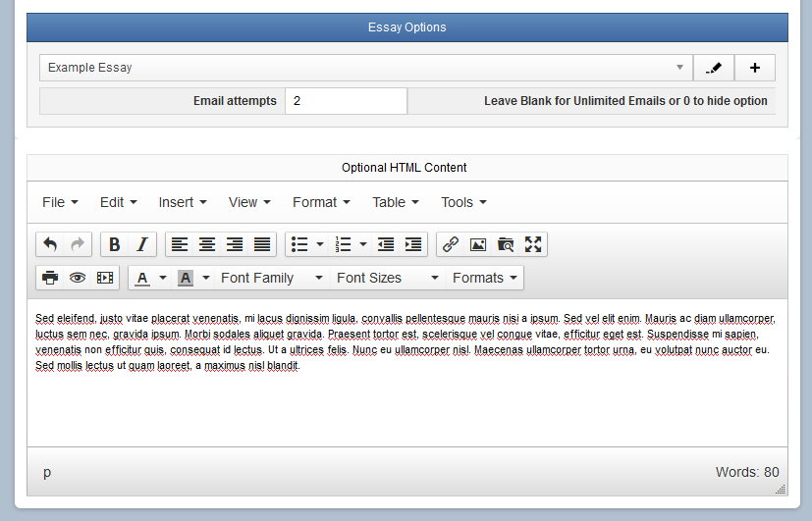
Task: Open the Edit menu
Action: tap(119, 202)
